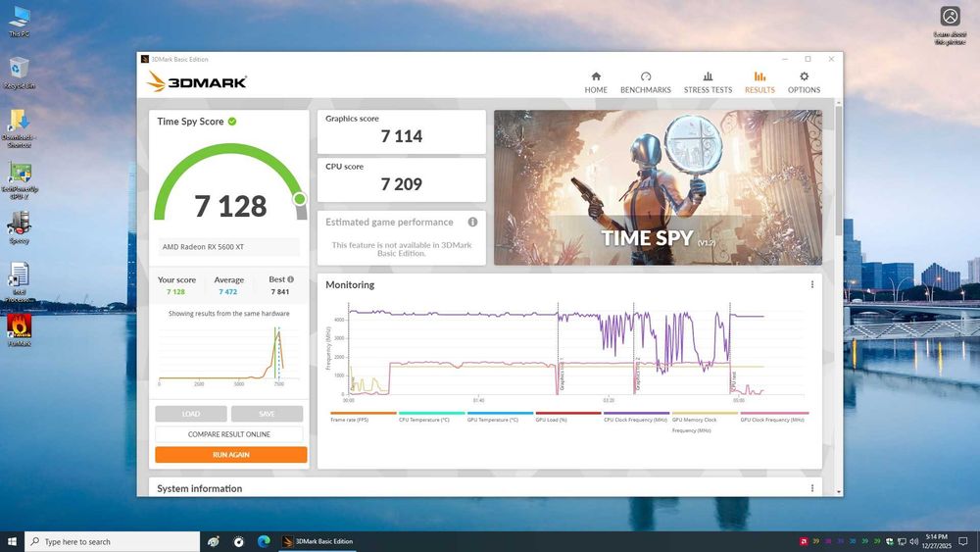The height and width of the screenshot is (552, 980).
Task: Click the Estimated game performance info icon
Action: [x=472, y=222]
